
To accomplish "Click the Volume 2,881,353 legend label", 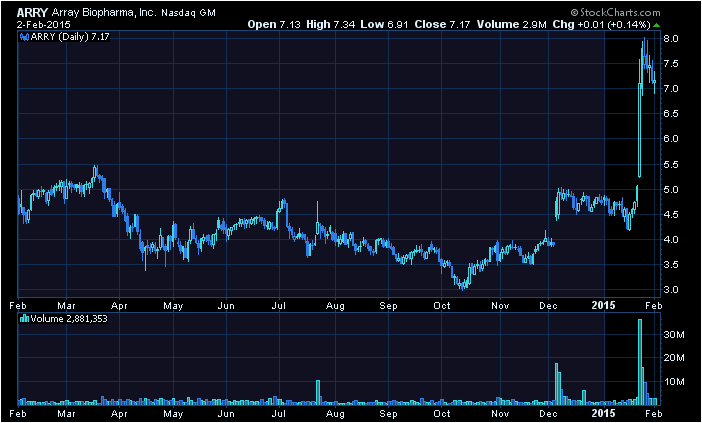I will (x=69, y=319).
